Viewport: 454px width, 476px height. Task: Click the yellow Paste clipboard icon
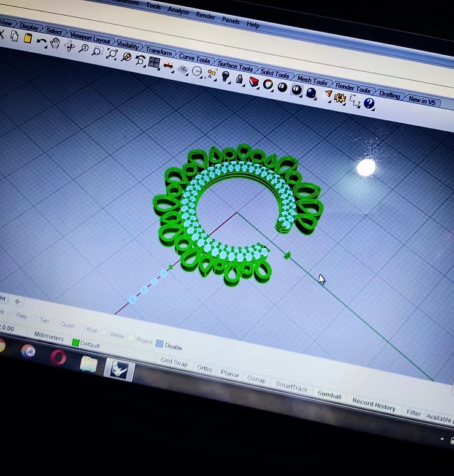[28, 38]
